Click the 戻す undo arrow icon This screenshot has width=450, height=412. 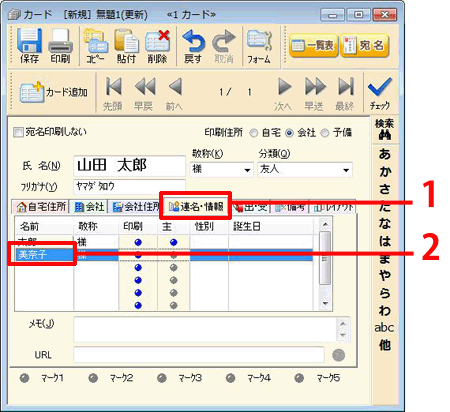point(193,41)
